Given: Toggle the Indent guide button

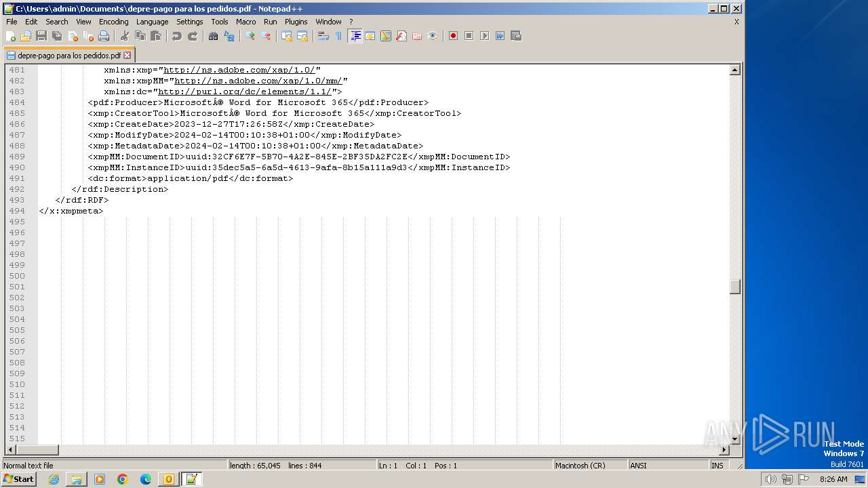Looking at the screenshot, I should tap(355, 36).
